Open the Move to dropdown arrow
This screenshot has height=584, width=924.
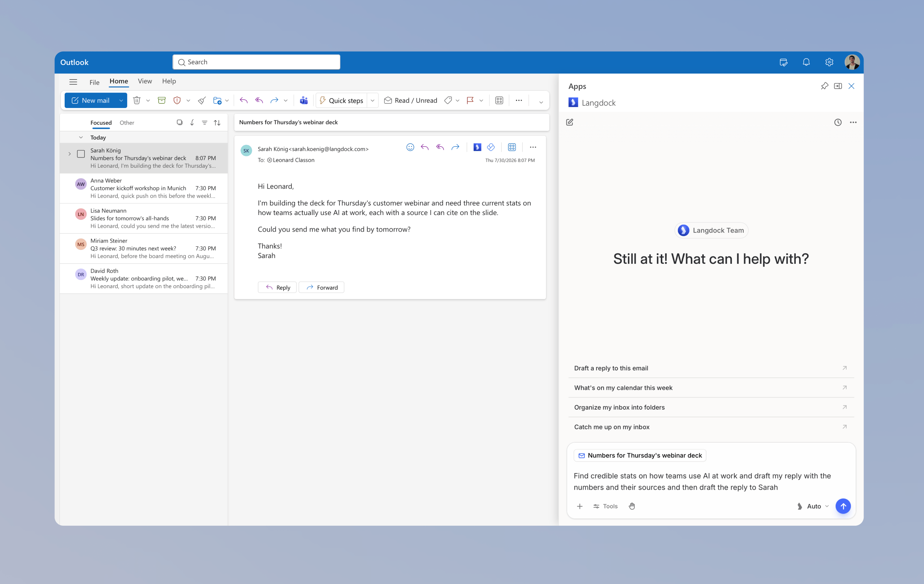click(x=227, y=101)
